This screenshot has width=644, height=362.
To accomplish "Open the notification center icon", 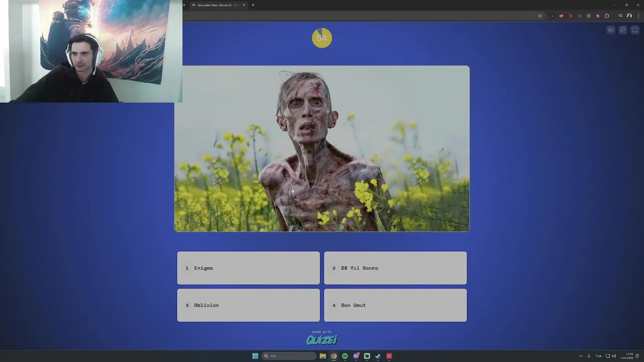I will coord(637,356).
